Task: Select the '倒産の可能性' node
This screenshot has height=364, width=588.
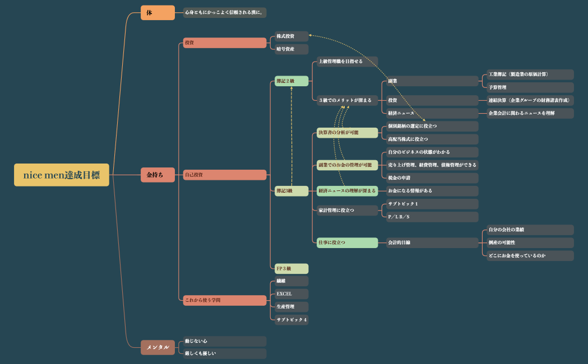Action: click(x=530, y=242)
